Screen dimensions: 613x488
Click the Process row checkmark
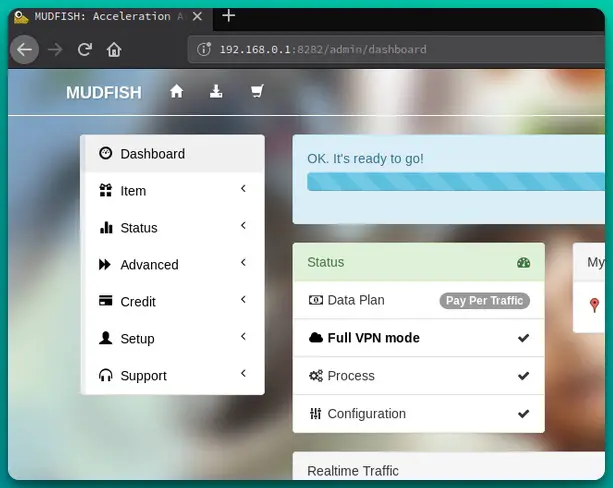[523, 376]
